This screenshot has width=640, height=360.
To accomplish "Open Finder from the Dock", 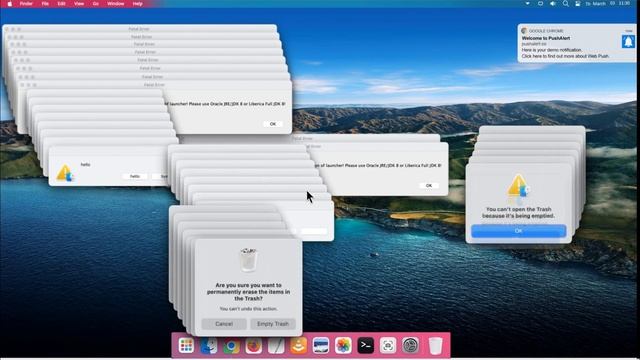I will 209,346.
